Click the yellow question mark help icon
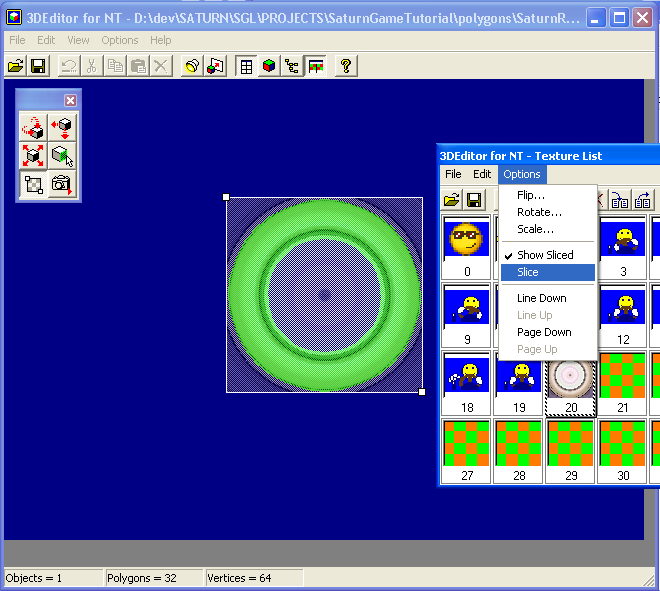The height and width of the screenshot is (591, 660). (x=346, y=66)
